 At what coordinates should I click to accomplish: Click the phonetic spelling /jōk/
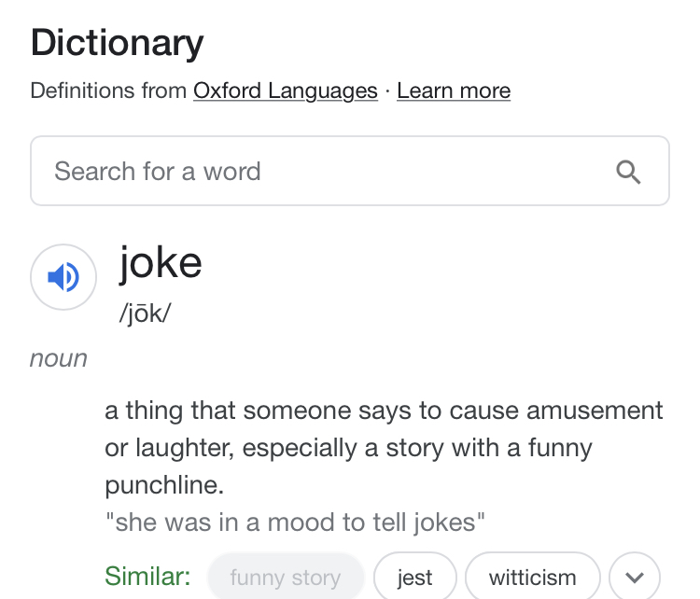click(145, 313)
